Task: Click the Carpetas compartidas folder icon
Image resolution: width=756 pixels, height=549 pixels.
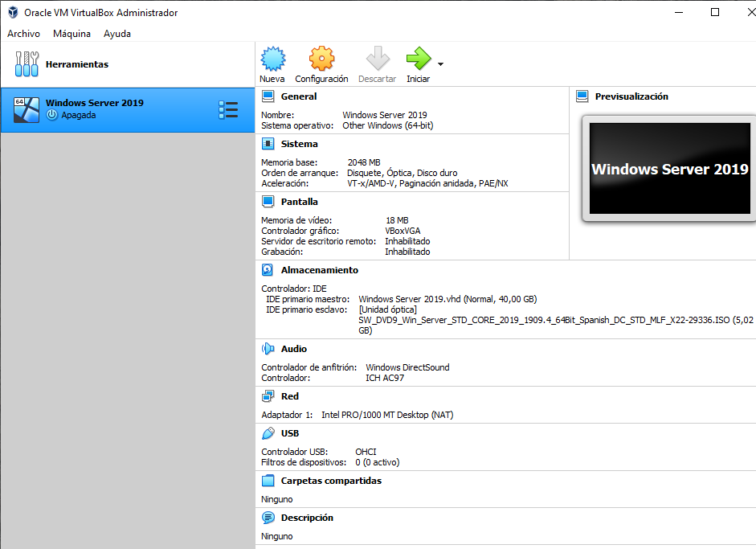Action: point(268,481)
